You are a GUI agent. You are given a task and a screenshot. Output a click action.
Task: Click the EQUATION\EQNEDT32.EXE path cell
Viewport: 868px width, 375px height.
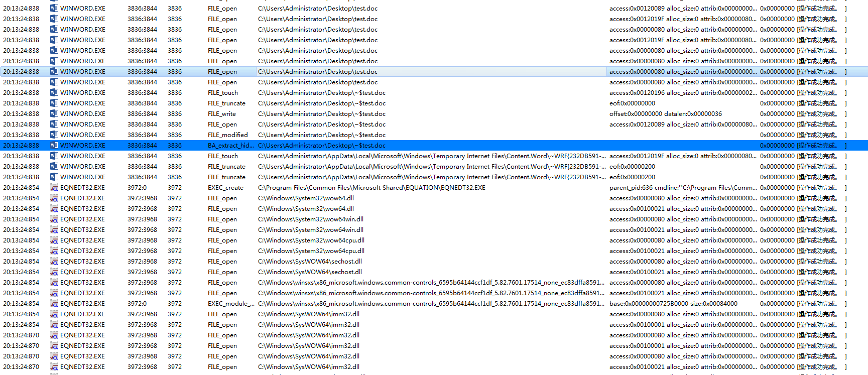tap(371, 187)
